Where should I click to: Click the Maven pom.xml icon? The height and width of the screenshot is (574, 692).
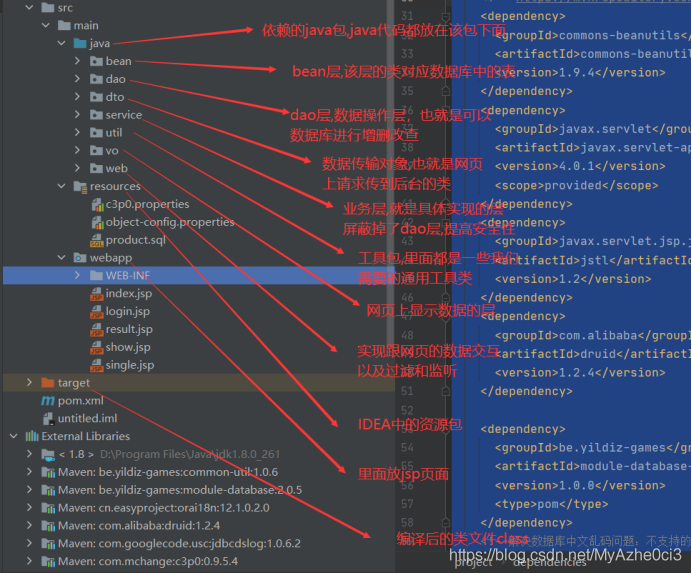[x=48, y=401]
